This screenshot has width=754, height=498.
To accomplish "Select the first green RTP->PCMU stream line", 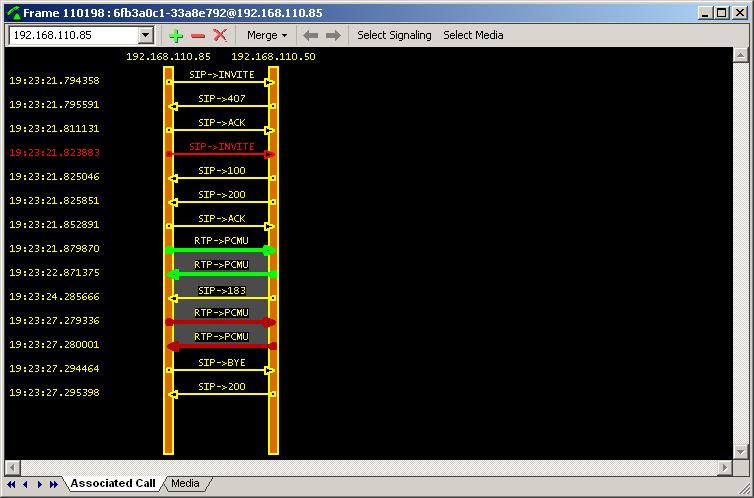I will tap(221, 250).
